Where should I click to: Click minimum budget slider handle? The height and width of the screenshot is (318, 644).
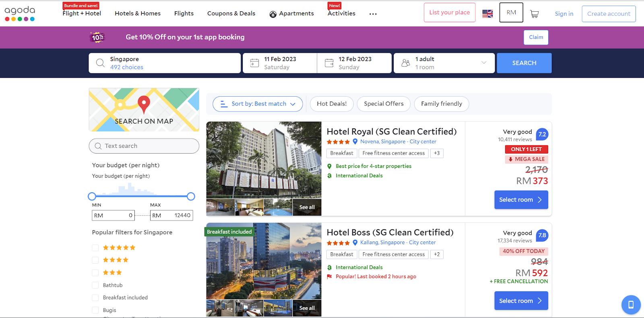(x=92, y=196)
